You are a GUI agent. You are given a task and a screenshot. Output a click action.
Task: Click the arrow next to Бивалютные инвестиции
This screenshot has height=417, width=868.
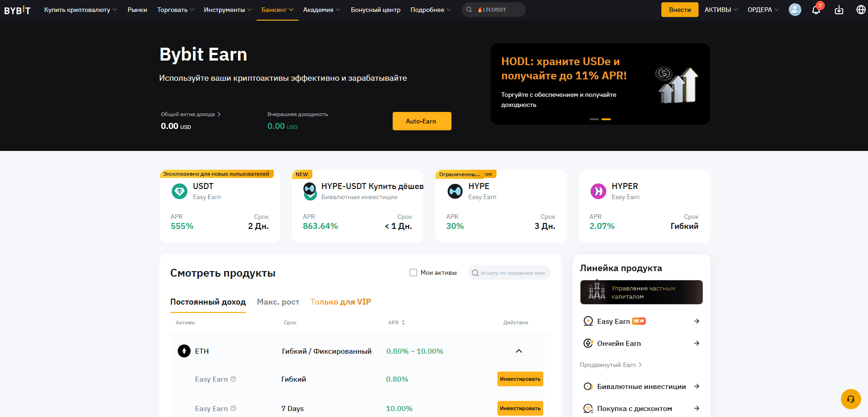pos(697,386)
